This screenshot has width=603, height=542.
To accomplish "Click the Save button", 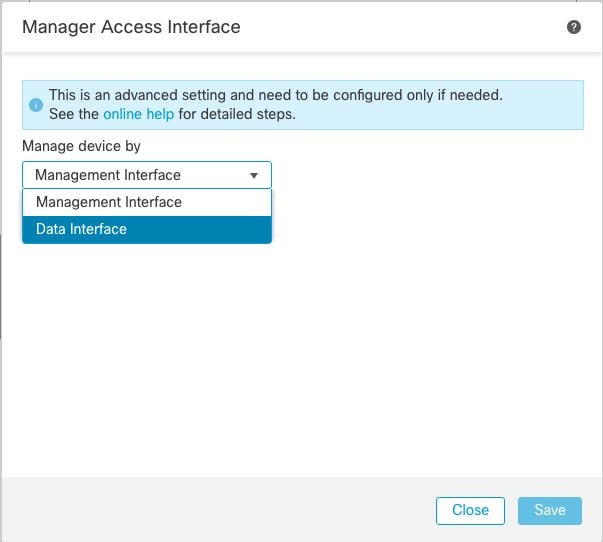I will pos(550,510).
